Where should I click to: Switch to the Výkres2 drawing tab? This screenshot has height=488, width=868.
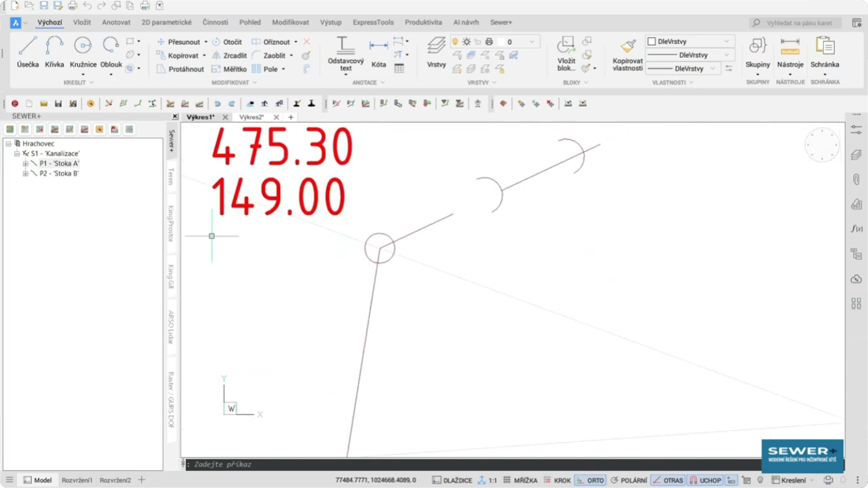pos(252,118)
